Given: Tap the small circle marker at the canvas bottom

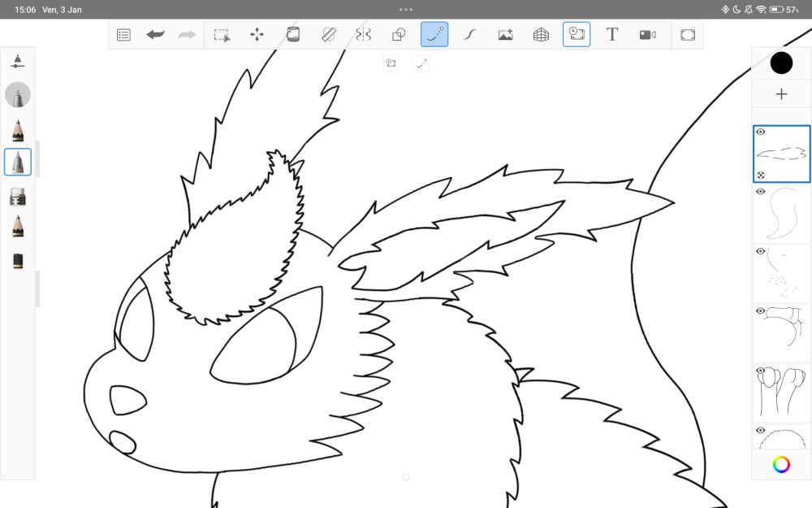Looking at the screenshot, I should tap(406, 476).
